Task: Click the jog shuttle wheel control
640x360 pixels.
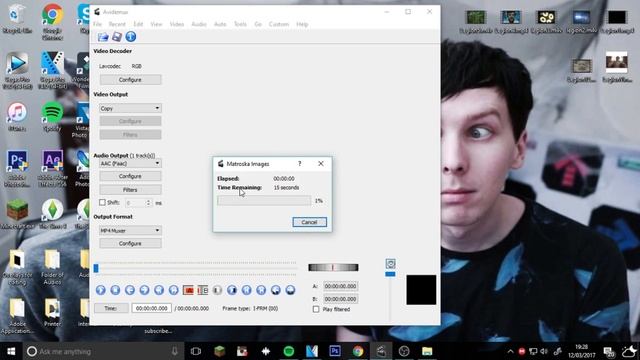Action: 333,267
